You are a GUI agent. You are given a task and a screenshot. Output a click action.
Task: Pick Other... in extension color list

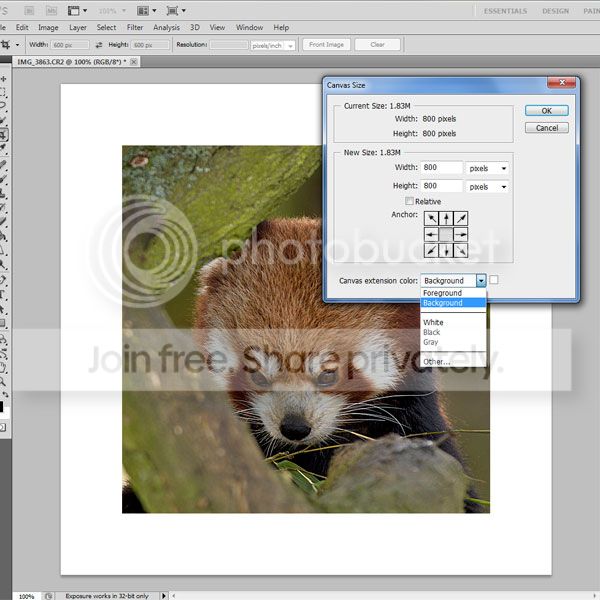point(437,361)
